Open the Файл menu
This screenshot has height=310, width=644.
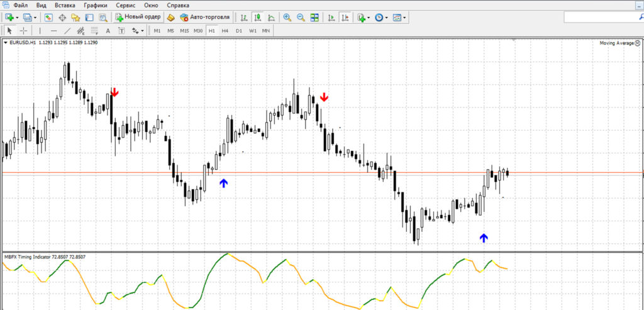(20, 5)
